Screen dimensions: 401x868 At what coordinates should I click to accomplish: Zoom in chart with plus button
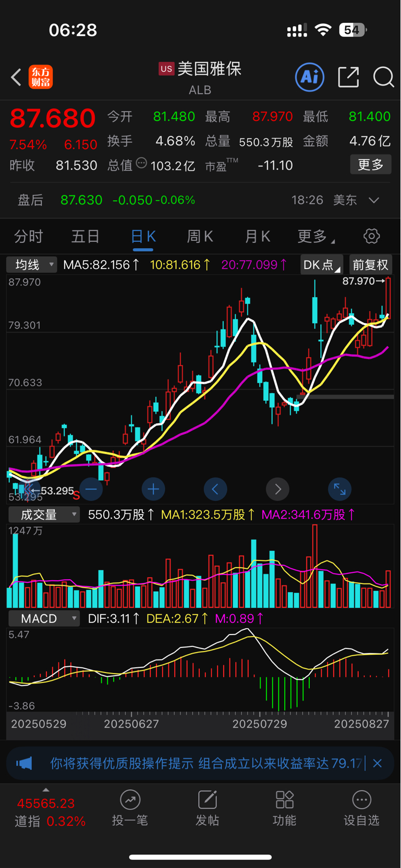pos(153,489)
